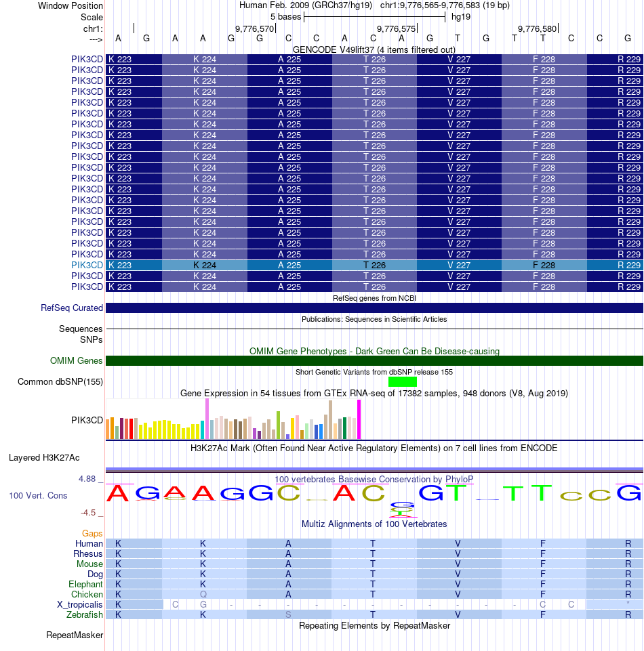
Task: Open the 'RefSeq genes from NCBI' track title
Action: (374, 298)
